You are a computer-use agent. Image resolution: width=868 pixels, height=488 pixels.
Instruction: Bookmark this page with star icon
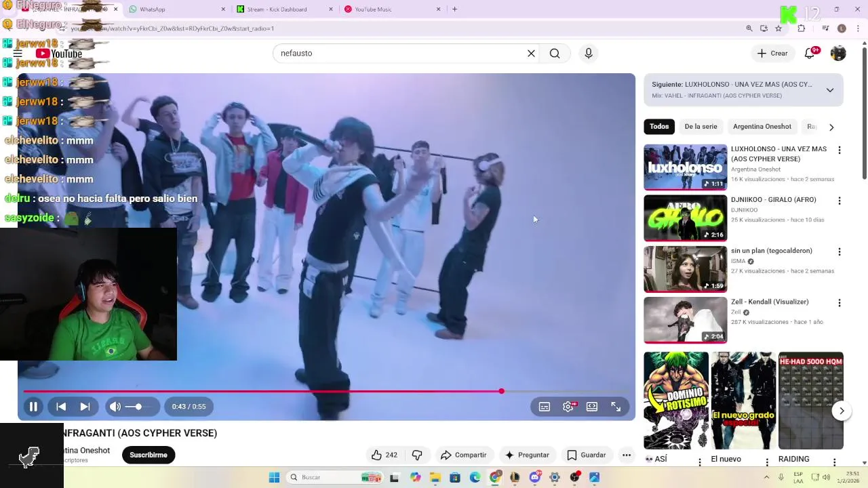click(x=778, y=28)
